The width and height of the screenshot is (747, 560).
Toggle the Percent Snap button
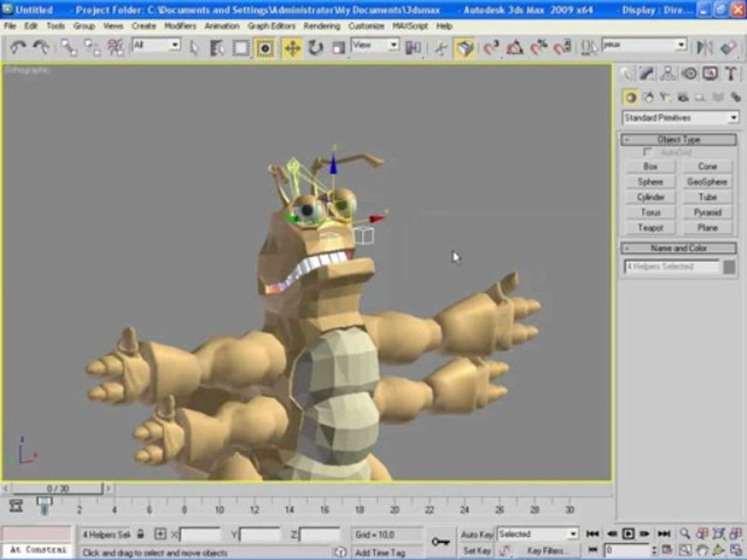[538, 47]
